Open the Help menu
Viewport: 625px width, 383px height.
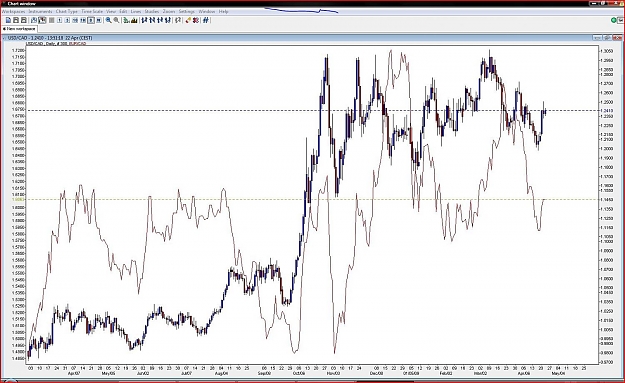[x=224, y=12]
